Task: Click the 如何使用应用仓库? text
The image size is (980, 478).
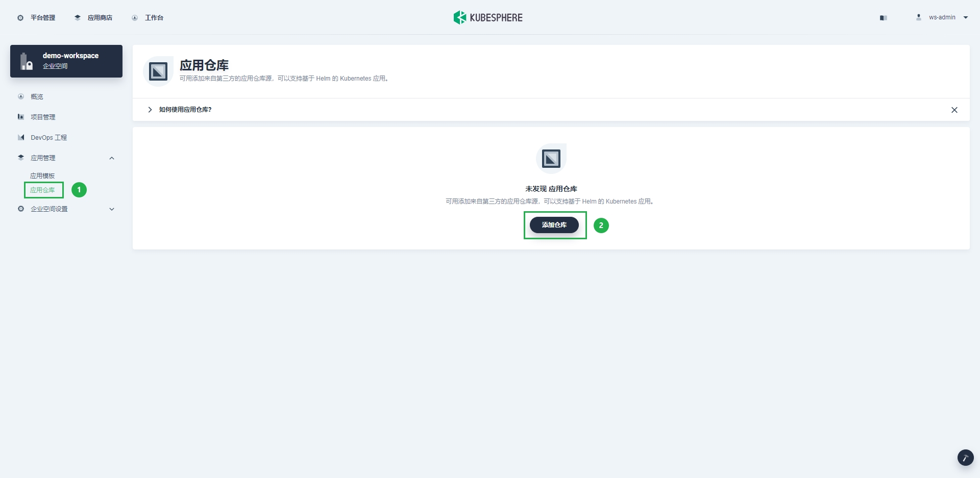Action: [185, 110]
